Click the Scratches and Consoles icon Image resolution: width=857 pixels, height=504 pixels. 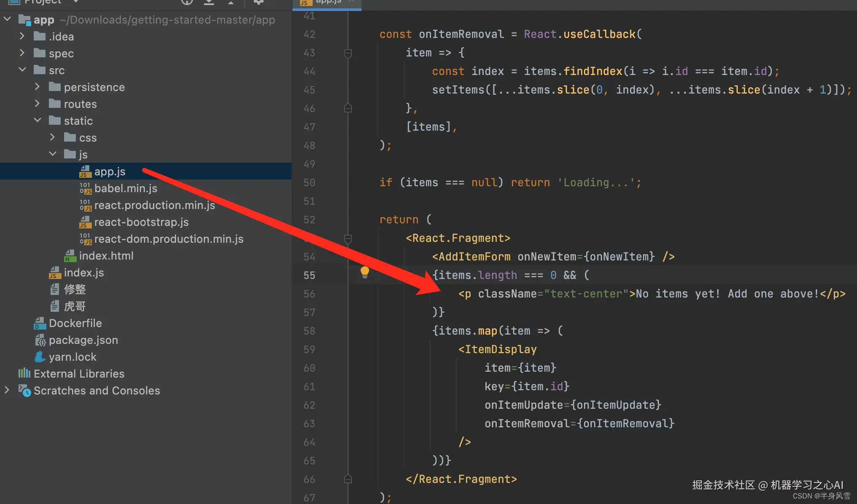[x=25, y=391]
